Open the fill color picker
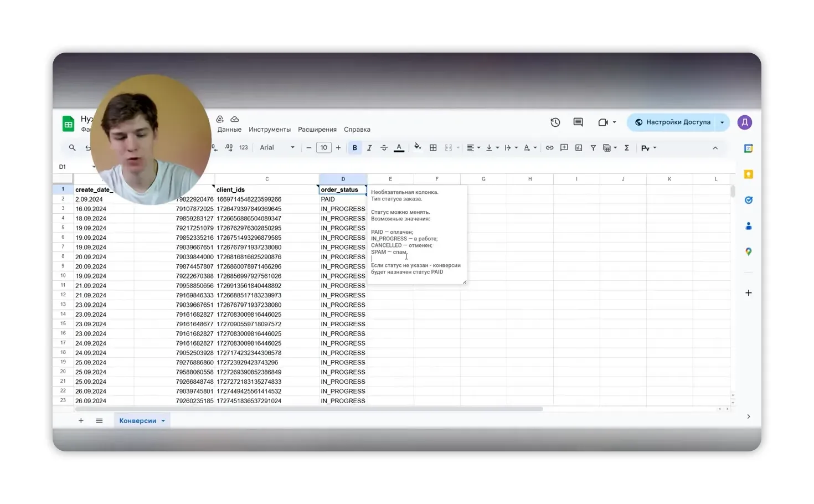Screen dimensions: 814x504 point(418,147)
